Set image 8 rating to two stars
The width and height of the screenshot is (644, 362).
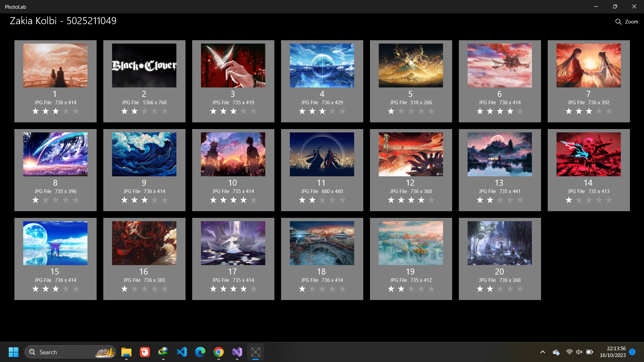(46, 200)
